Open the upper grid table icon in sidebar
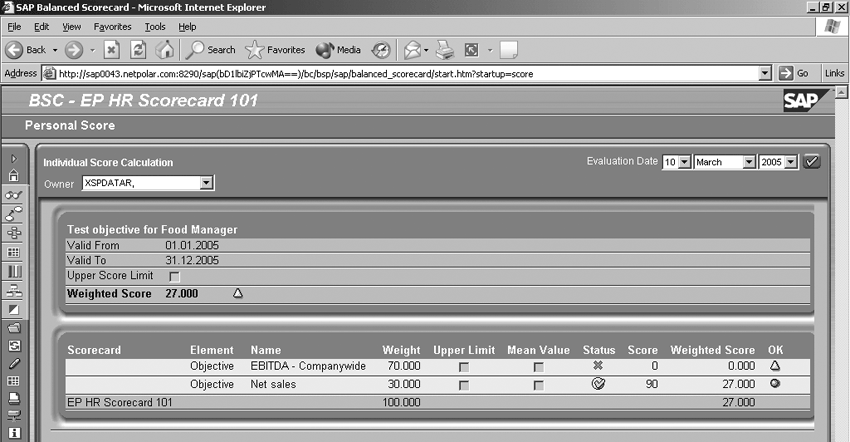Image resolution: width=850 pixels, height=442 pixels. click(x=14, y=252)
